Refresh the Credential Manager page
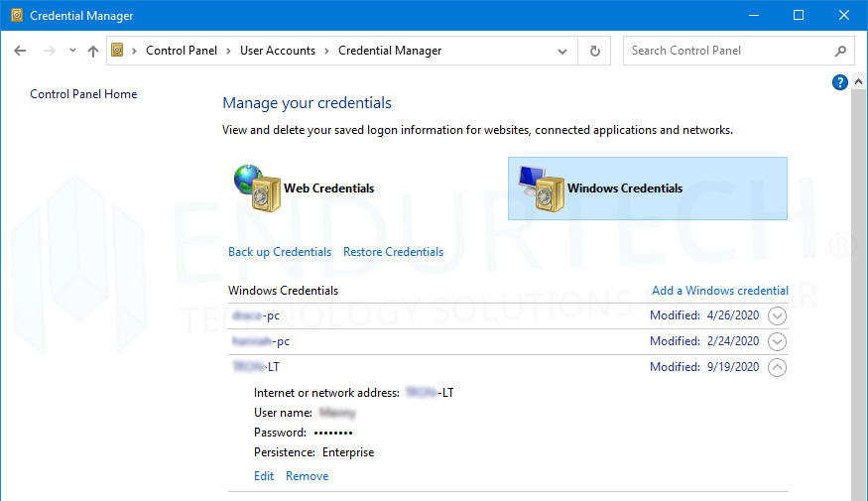The height and width of the screenshot is (501, 868). (x=594, y=51)
